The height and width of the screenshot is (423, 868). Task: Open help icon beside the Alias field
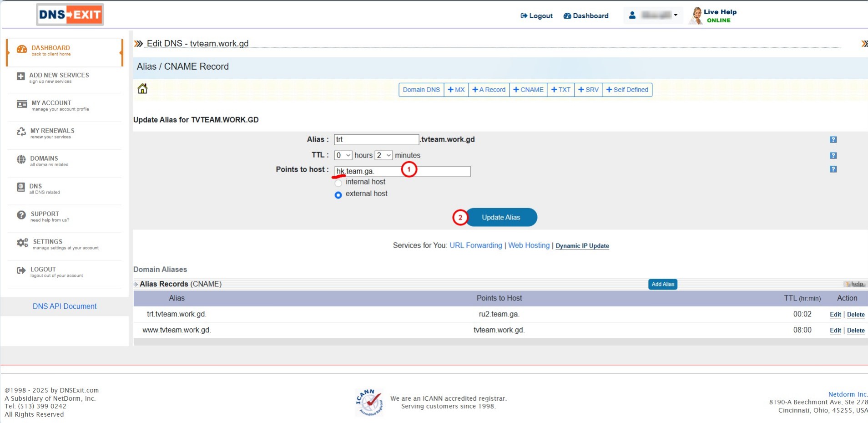(833, 140)
